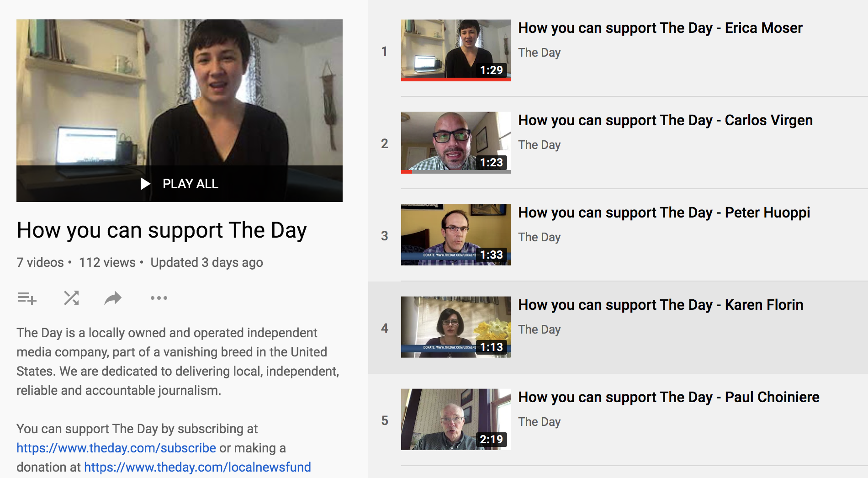
Task: Shuffle the playlist with shuffle icon
Action: (x=71, y=298)
